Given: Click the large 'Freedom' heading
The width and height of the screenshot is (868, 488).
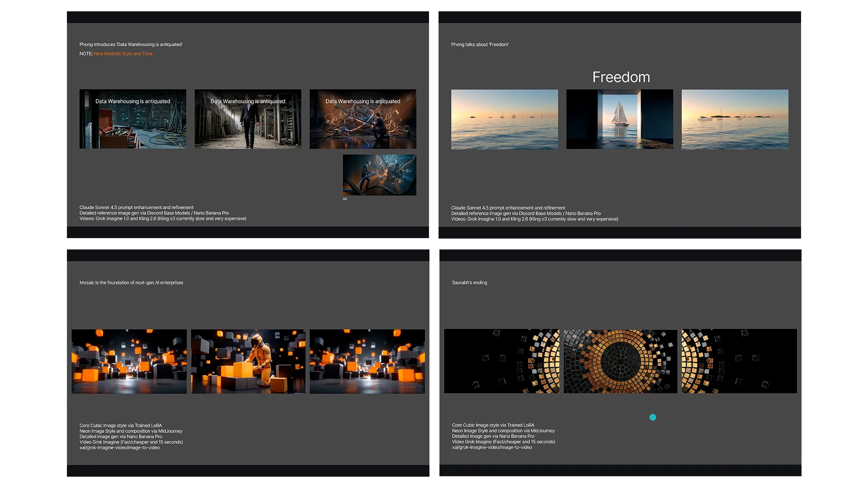Looking at the screenshot, I should 621,77.
